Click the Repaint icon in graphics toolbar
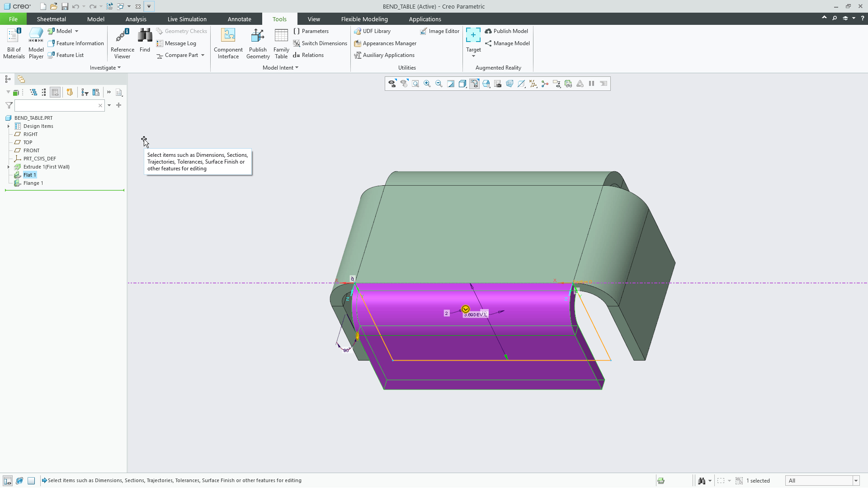Image resolution: width=868 pixels, height=488 pixels. tap(451, 84)
